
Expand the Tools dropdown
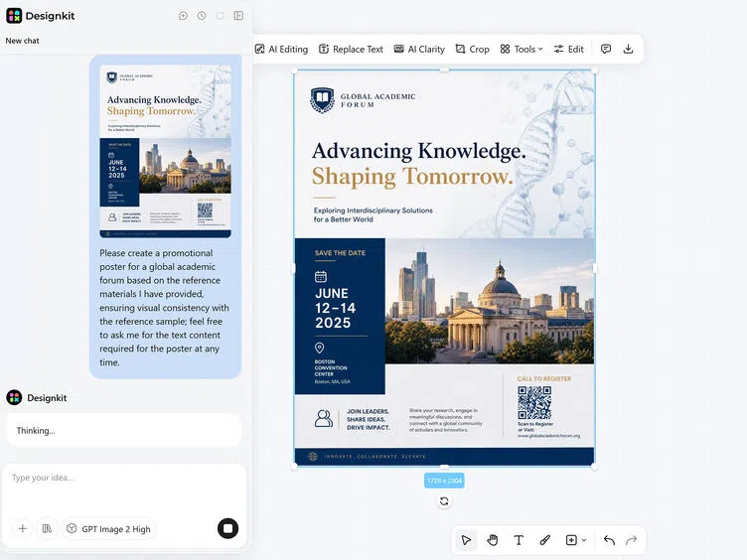click(522, 49)
